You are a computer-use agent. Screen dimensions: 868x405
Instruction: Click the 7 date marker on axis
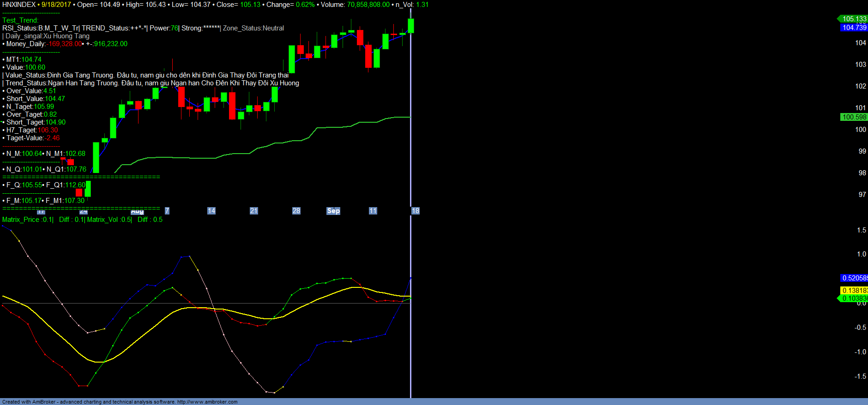point(167,211)
